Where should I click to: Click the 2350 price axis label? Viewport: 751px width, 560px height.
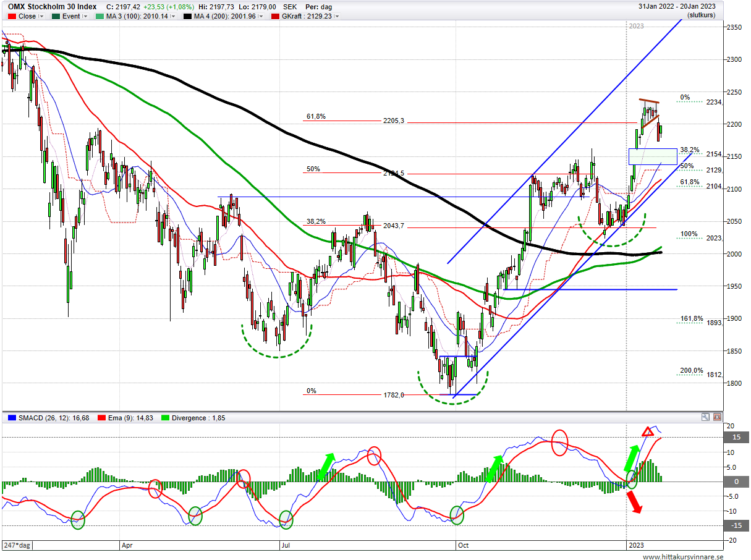[734, 27]
